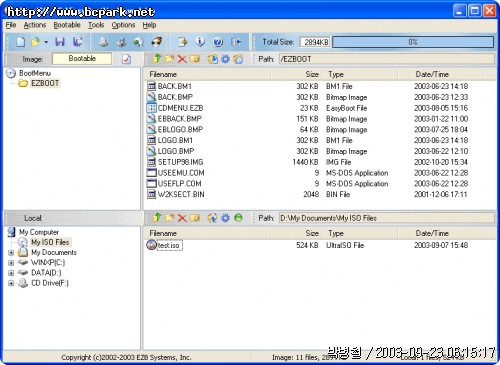Expand the CD Drive(F:) node

(11, 283)
